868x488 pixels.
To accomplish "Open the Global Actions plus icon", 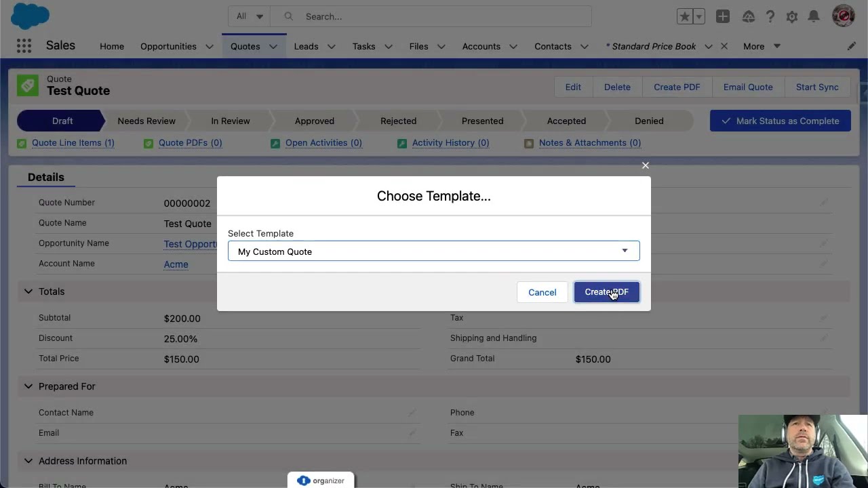I will coord(723,17).
